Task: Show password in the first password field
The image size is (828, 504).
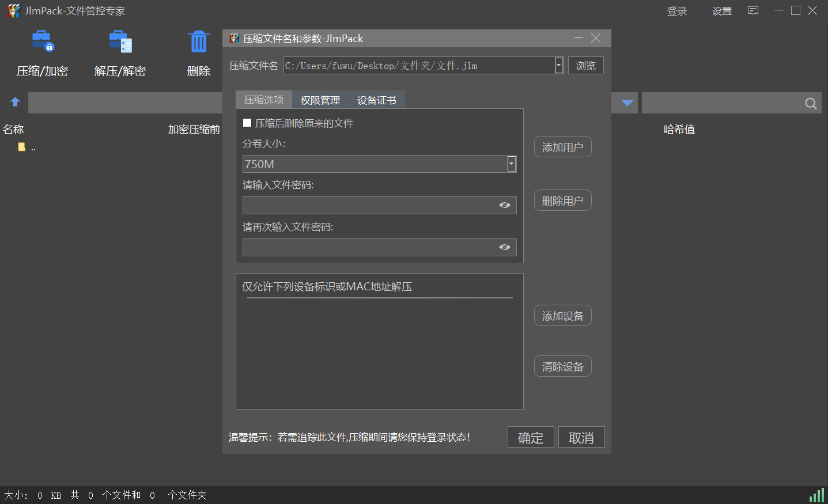Action: 505,205
